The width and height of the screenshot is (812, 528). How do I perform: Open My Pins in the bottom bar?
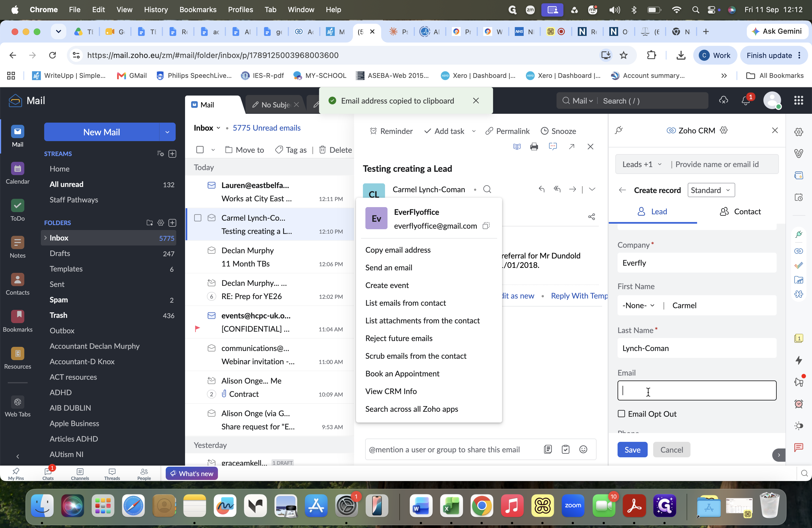point(16,474)
